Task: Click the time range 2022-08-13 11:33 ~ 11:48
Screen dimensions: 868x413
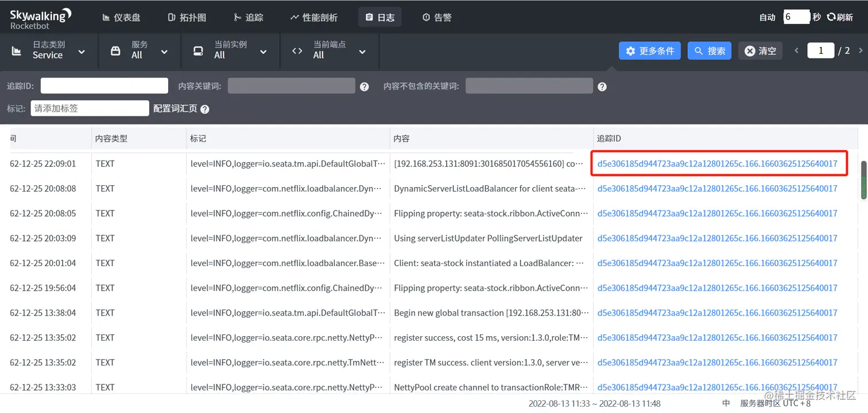Action: 594,403
